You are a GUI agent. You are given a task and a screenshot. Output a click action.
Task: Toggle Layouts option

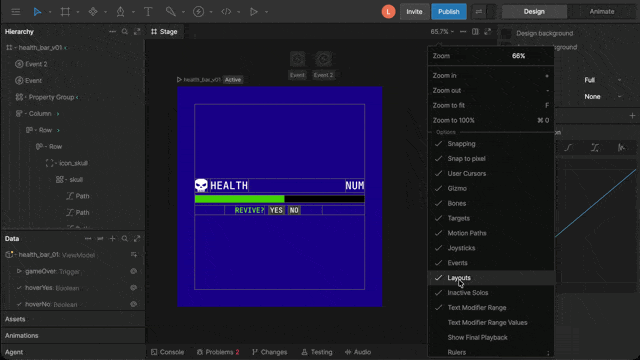pos(491,278)
